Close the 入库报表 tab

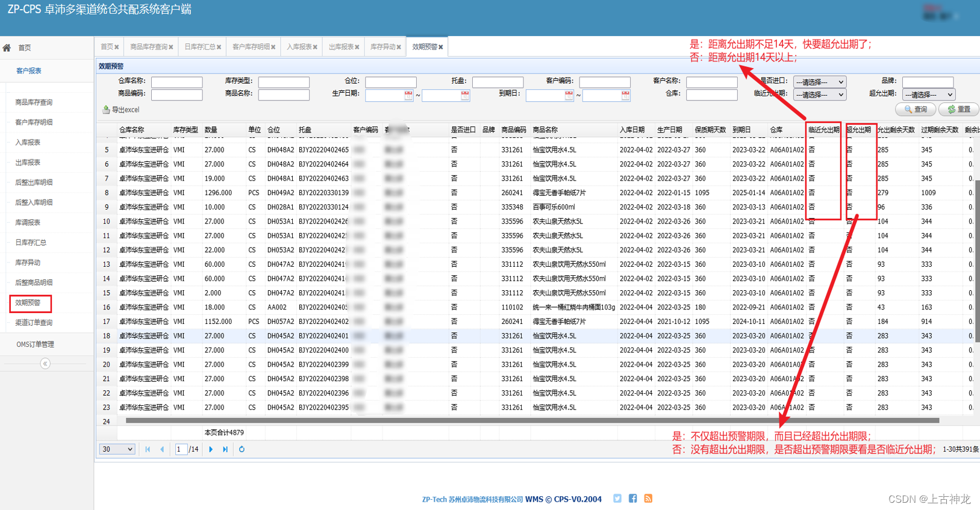pos(315,47)
